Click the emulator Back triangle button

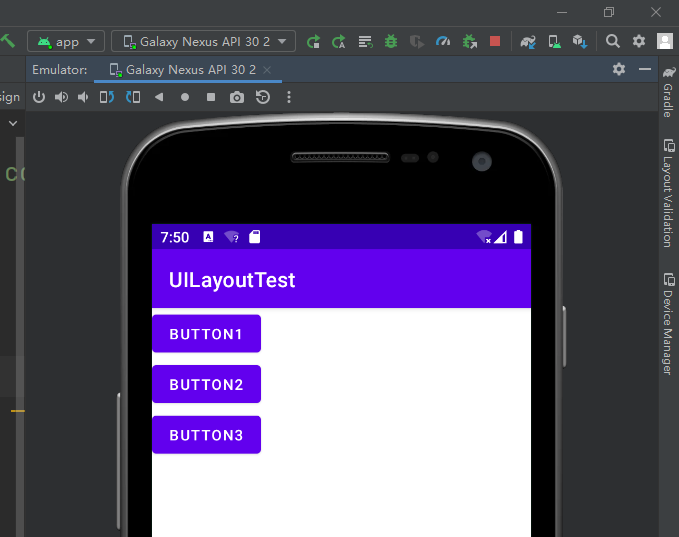pyautogui.click(x=159, y=97)
